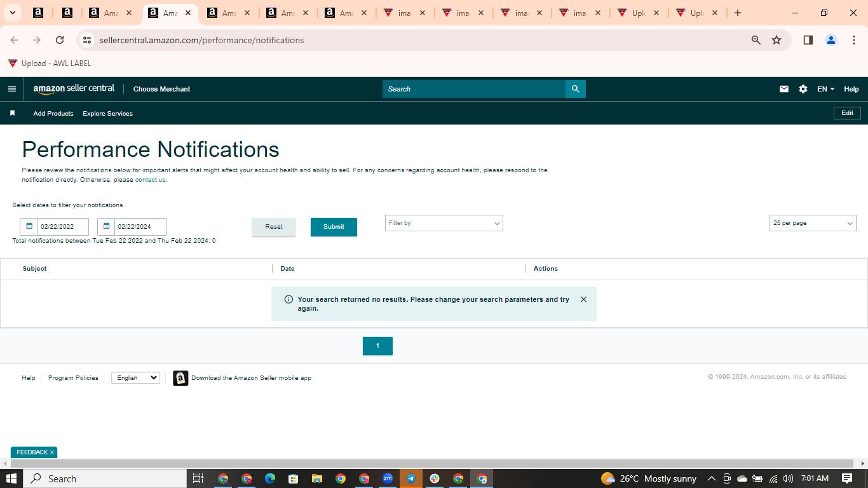Viewport: 868px width, 488px height.
Task: Bookmark this page with the star
Action: 776,40
